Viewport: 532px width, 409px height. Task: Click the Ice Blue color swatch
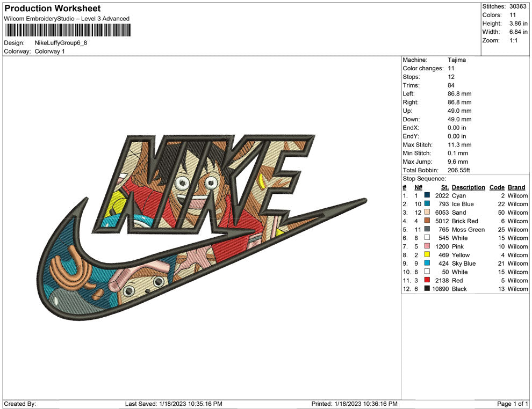pyautogui.click(x=427, y=203)
